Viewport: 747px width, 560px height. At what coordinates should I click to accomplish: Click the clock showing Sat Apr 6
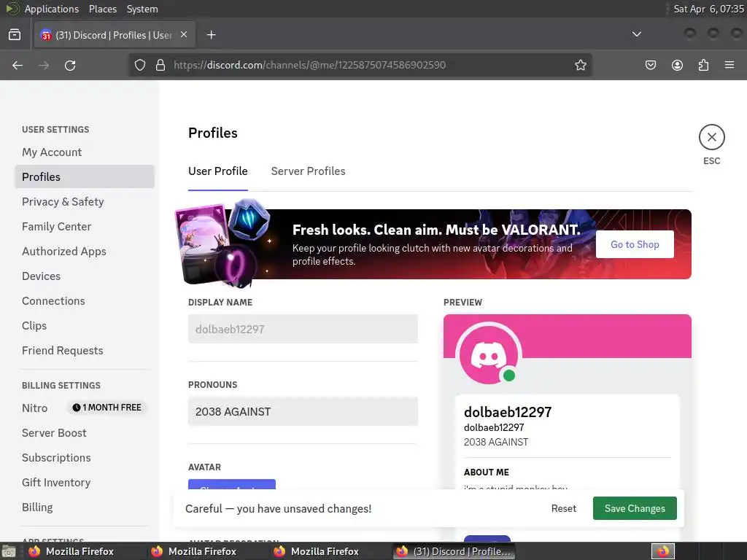708,9
